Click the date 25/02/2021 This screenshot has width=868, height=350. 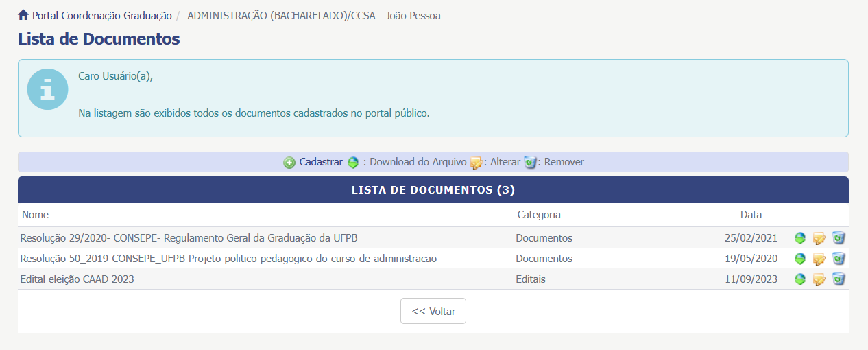pos(751,238)
